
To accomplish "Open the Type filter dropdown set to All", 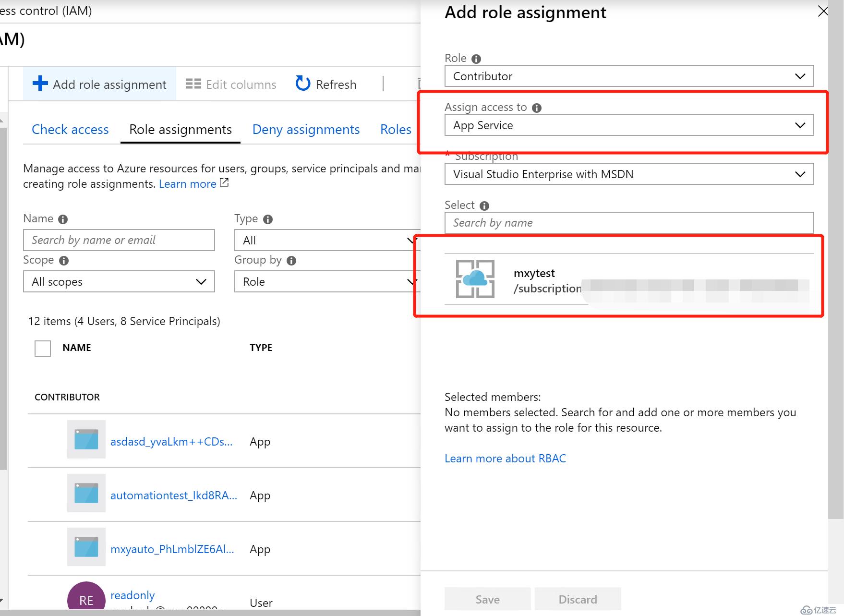I will 327,240.
